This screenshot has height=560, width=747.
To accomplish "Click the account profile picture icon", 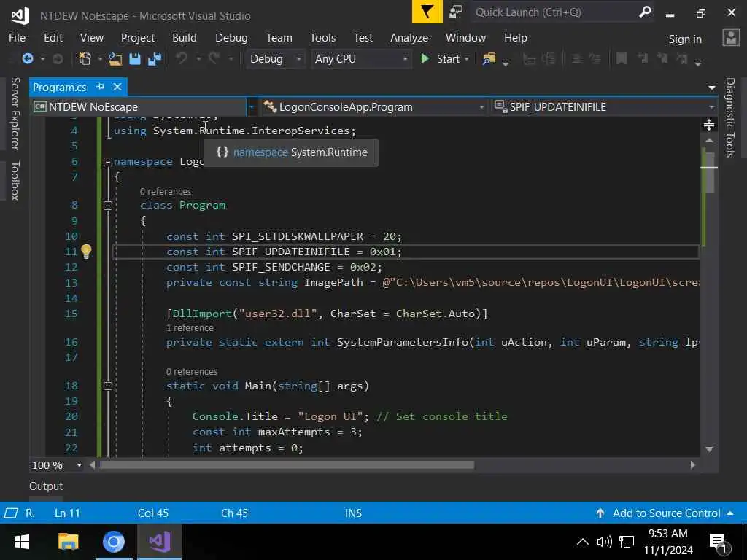I will pos(730,38).
